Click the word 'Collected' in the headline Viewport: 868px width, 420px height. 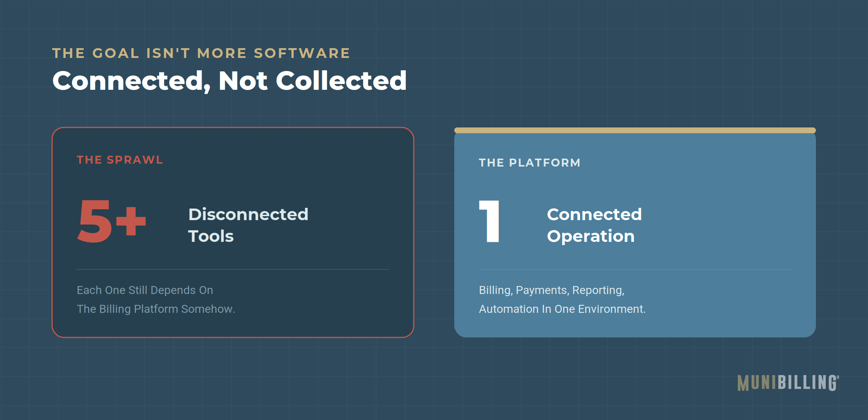point(341,80)
